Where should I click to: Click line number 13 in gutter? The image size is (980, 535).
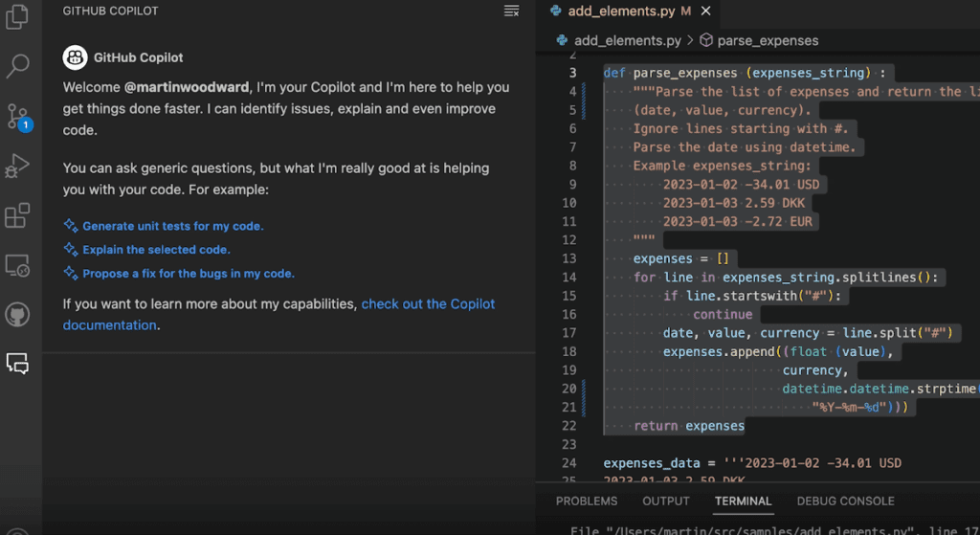[568, 258]
